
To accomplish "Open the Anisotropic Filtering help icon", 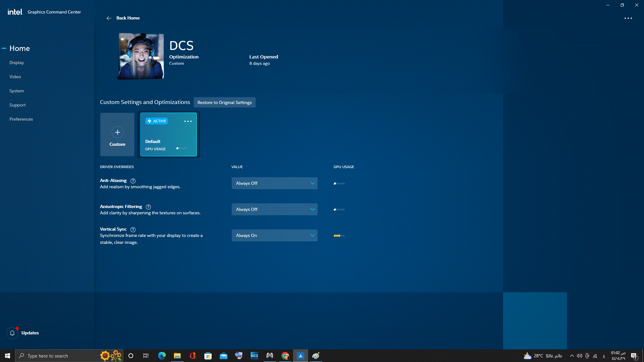I will click(x=148, y=207).
